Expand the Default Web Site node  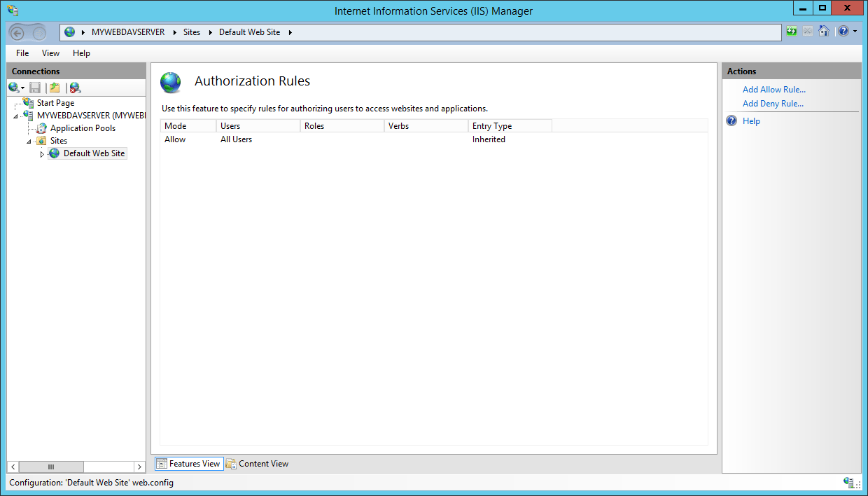point(42,154)
